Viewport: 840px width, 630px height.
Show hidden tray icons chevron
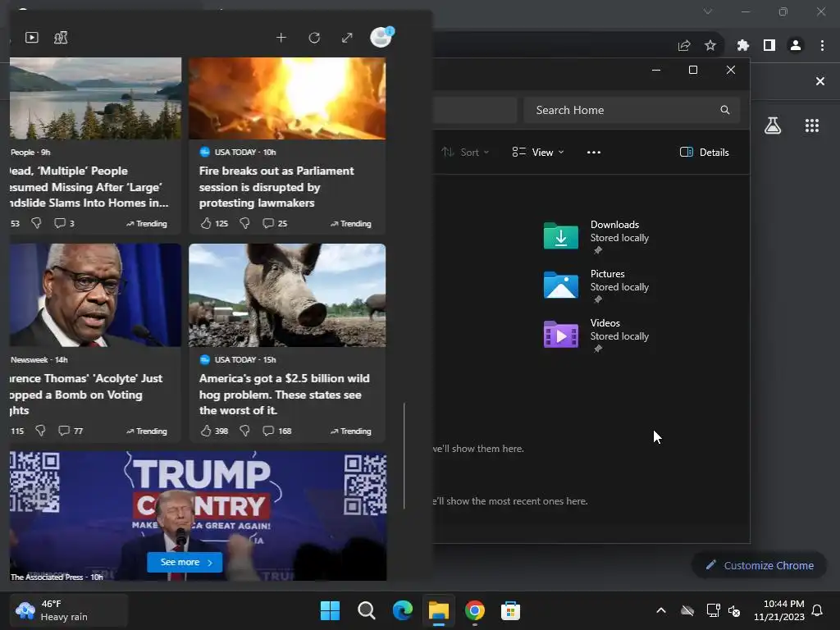tap(661, 610)
